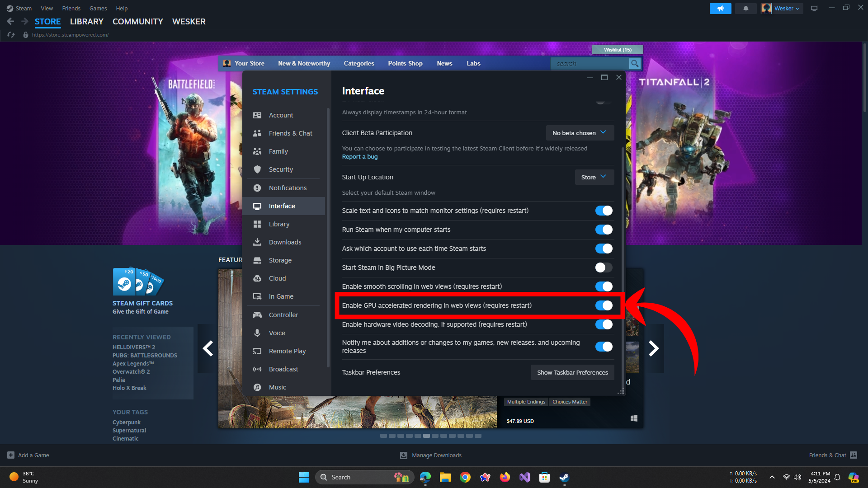Turn off Run Steam when computer starts
This screenshot has width=868, height=488.
(604, 230)
